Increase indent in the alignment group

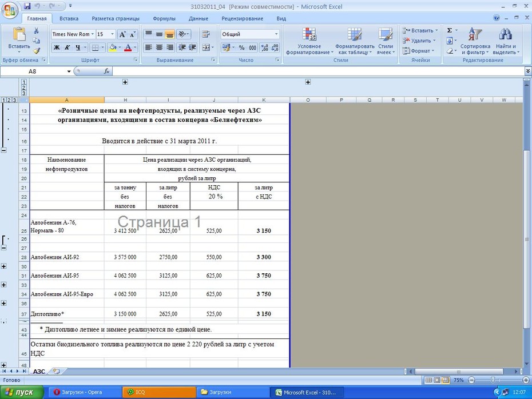tap(192, 47)
